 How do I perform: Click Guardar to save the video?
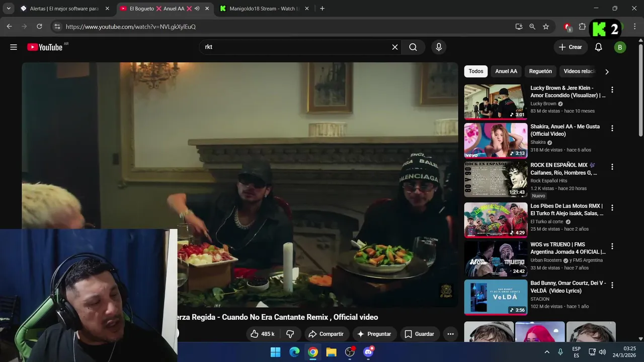point(419,334)
